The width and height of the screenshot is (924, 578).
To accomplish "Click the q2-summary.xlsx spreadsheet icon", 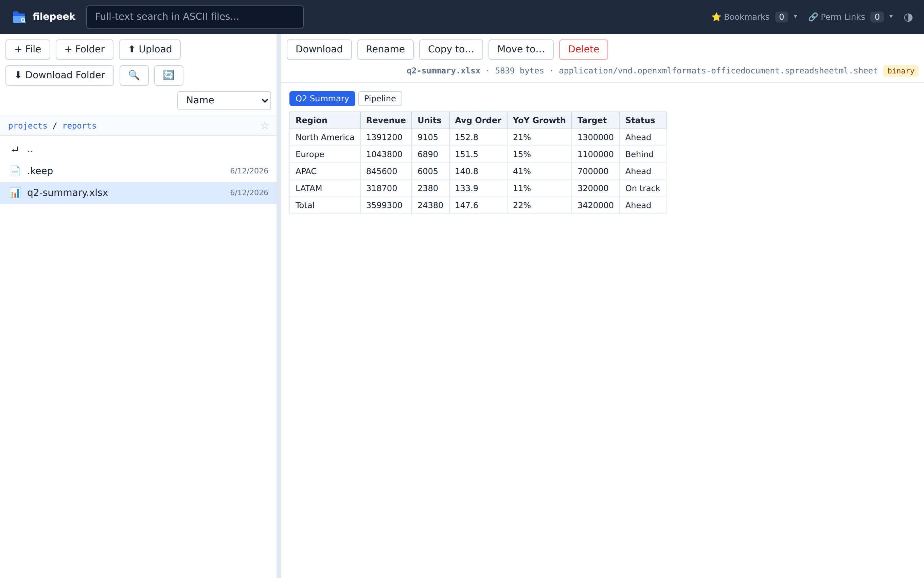I will pyautogui.click(x=15, y=193).
